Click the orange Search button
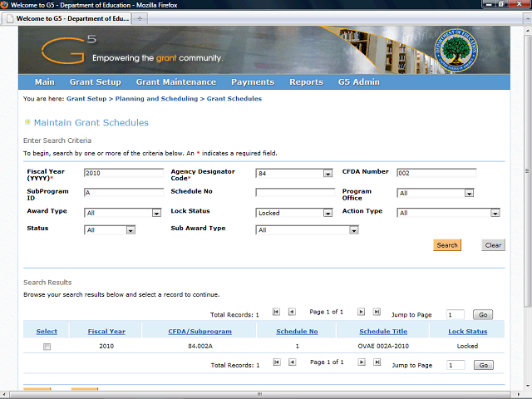 click(447, 245)
